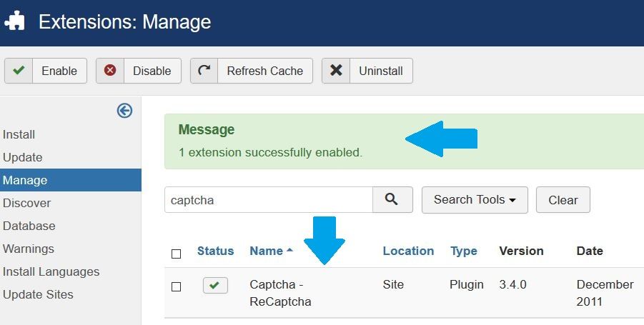Select the Captcha - ReCaptcha row checkbox

point(177,287)
